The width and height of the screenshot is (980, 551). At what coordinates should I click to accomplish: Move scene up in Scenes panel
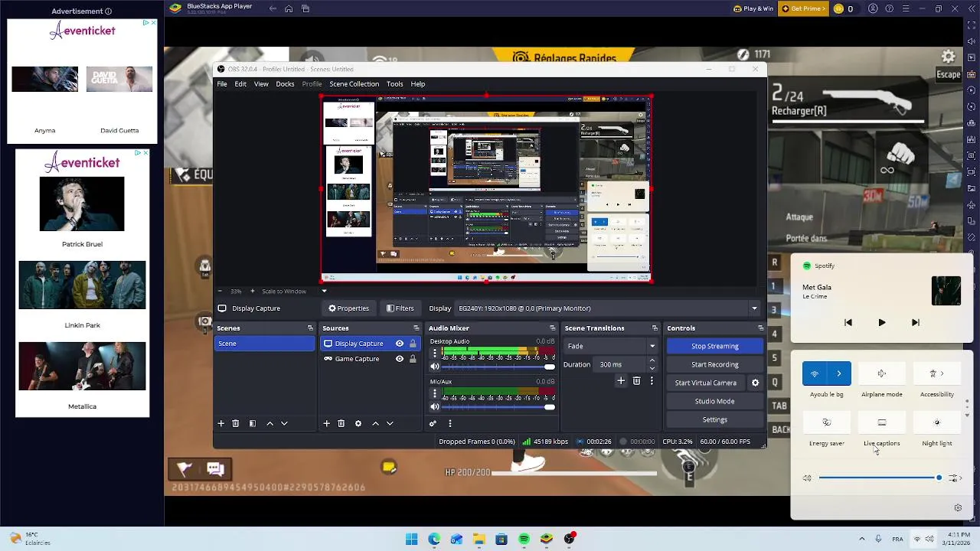[269, 423]
